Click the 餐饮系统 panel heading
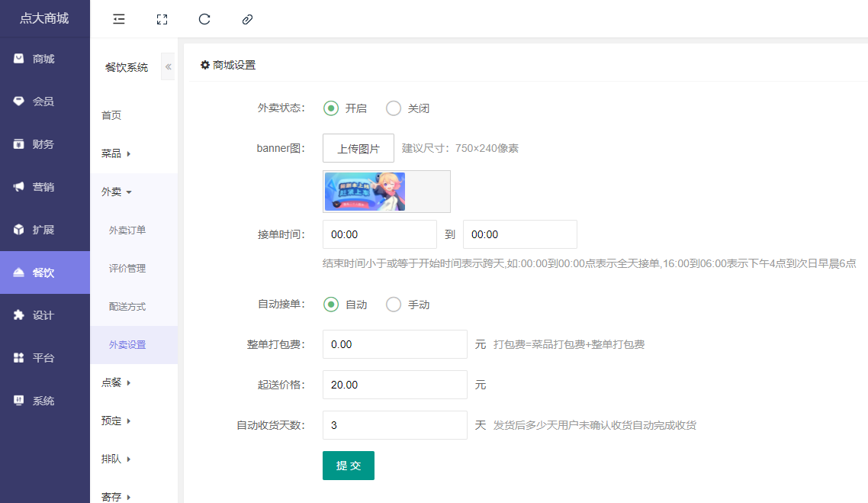Screen dimensions: 868x503 tap(126, 67)
